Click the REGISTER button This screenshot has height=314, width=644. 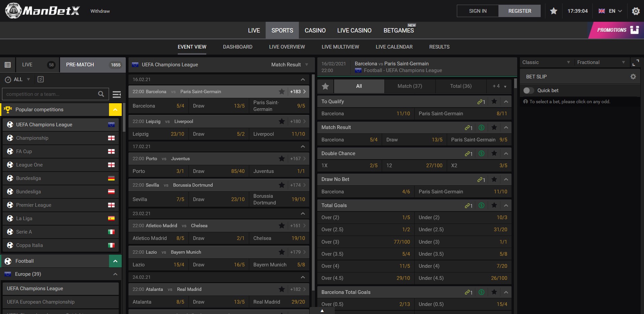pyautogui.click(x=520, y=11)
